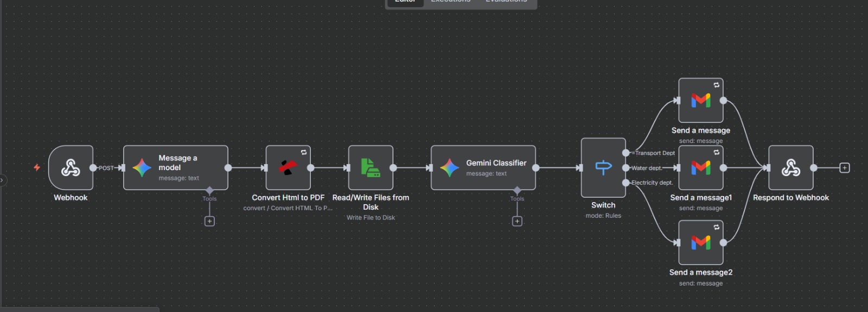Click the Water dept. output connector of Switch
The height and width of the screenshot is (312, 868).
[x=626, y=168]
